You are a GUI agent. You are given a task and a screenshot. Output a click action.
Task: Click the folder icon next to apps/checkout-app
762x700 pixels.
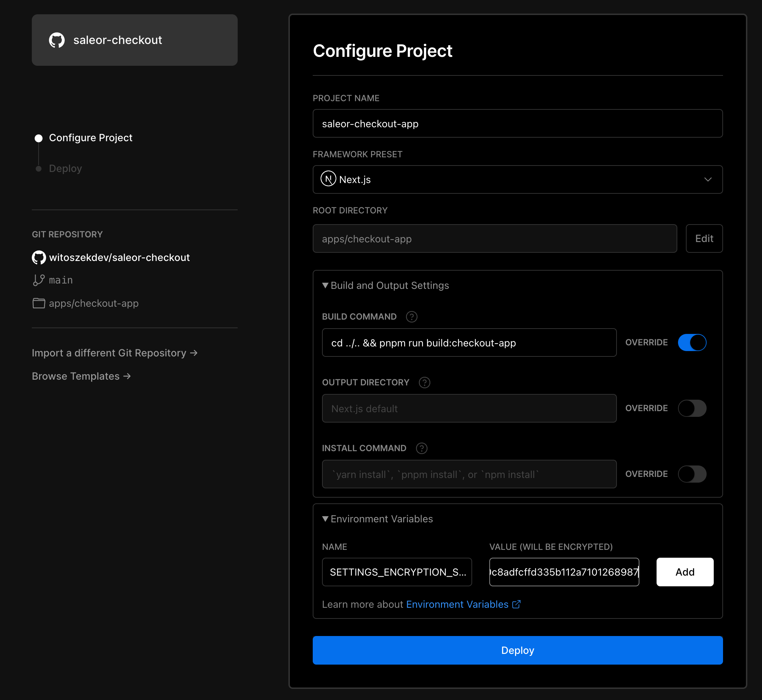39,304
